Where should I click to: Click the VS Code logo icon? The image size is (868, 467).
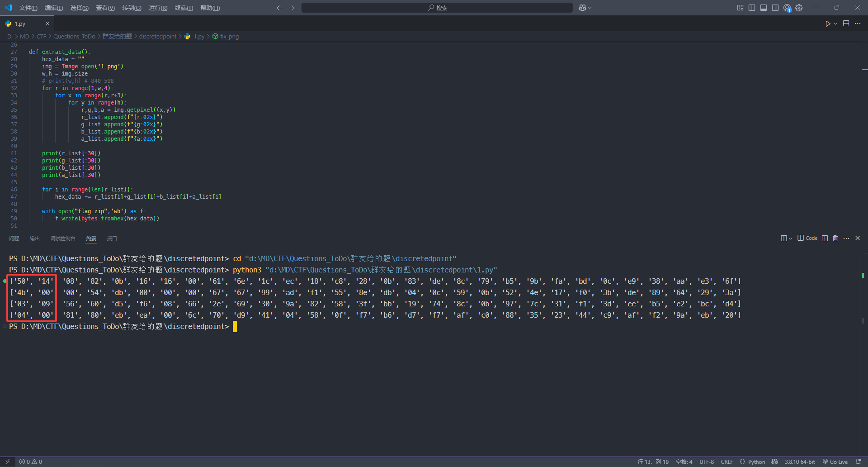tap(8, 8)
